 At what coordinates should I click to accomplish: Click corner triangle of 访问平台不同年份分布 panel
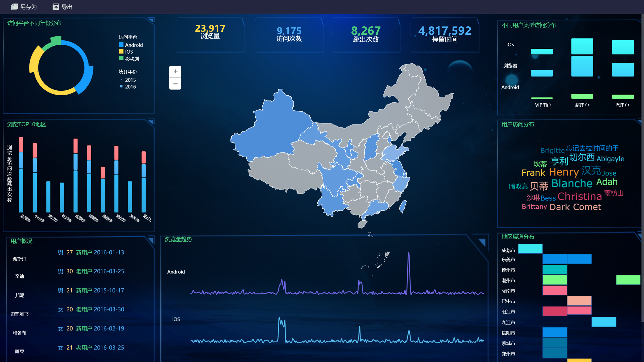[151, 20]
